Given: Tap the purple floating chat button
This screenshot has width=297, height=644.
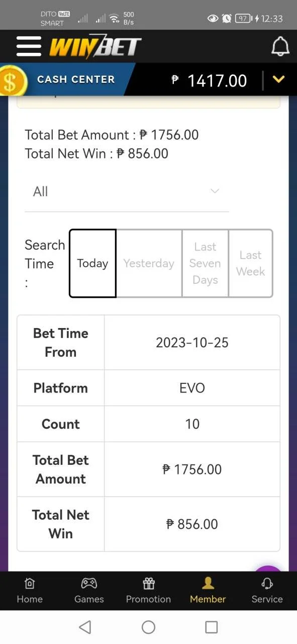Looking at the screenshot, I should [268, 569].
